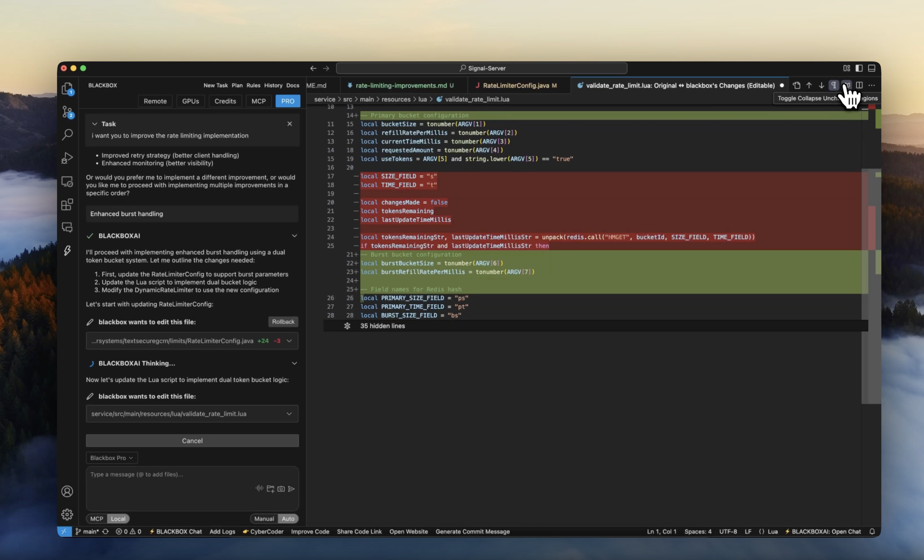924x560 pixels.
Task: Open the Rules menu item
Action: pyautogui.click(x=253, y=85)
